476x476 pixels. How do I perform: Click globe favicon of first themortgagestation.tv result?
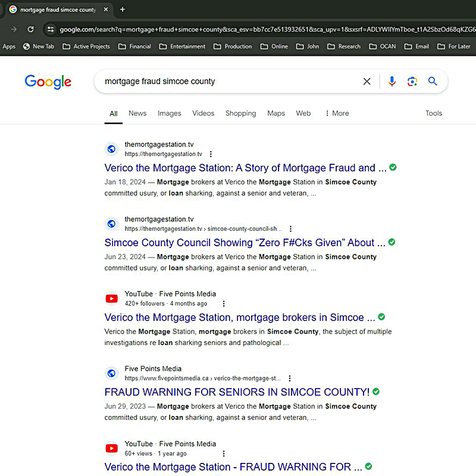112,149
